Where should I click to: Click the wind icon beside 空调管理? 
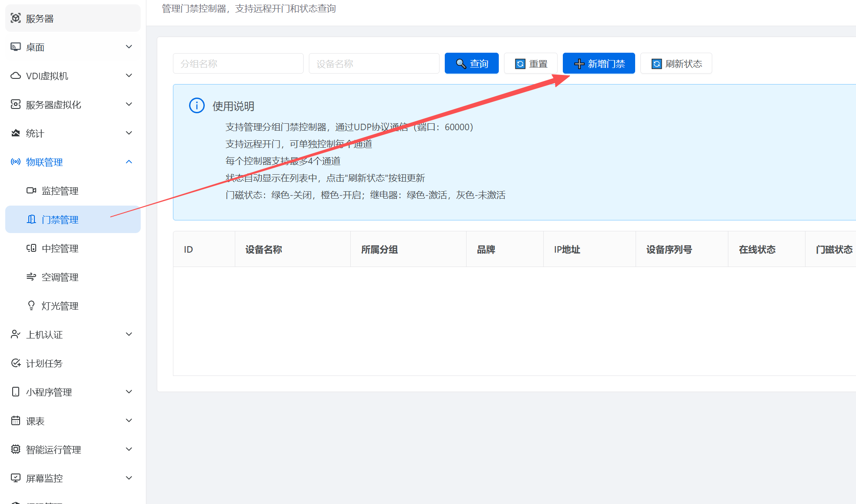31,277
